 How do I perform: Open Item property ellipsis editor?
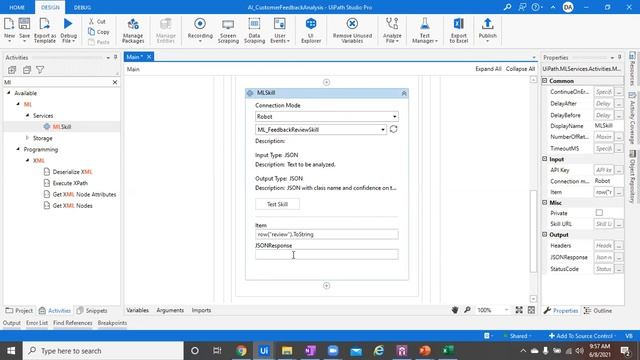pyautogui.click(x=619, y=192)
